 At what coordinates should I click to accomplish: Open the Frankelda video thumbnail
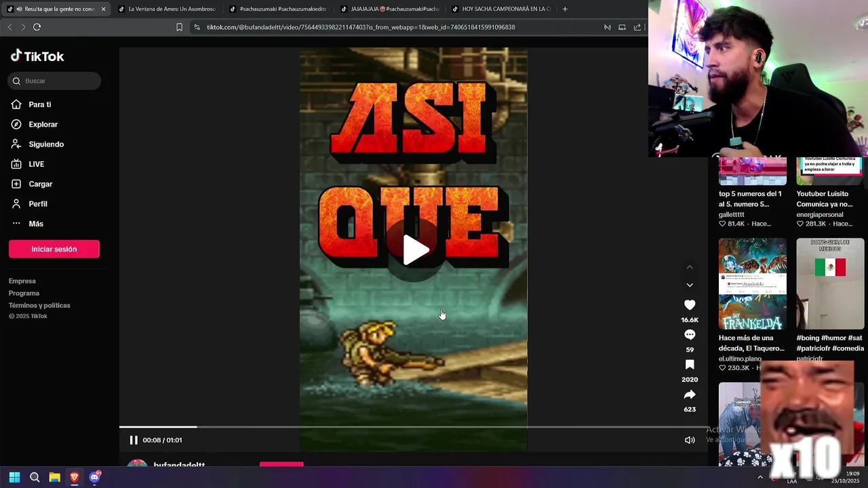click(753, 283)
